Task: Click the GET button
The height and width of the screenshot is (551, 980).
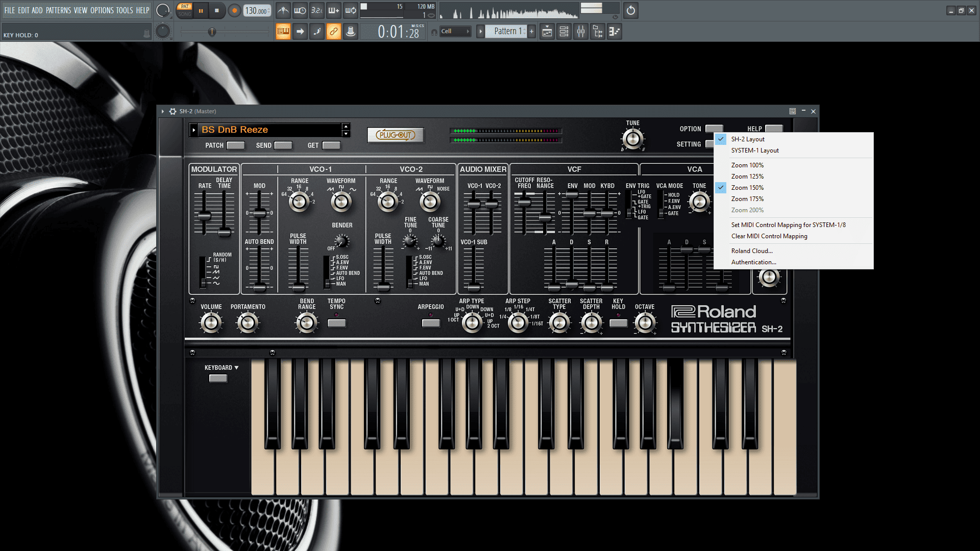Action: click(331, 145)
